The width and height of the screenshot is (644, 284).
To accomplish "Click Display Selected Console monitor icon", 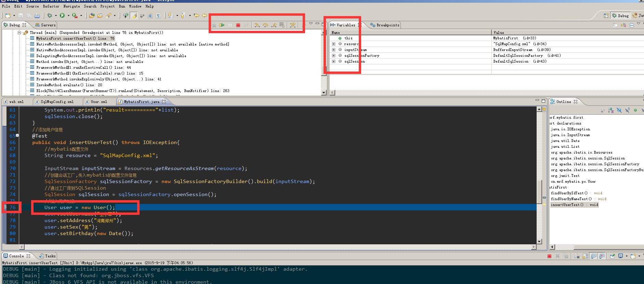I will [x=620, y=256].
